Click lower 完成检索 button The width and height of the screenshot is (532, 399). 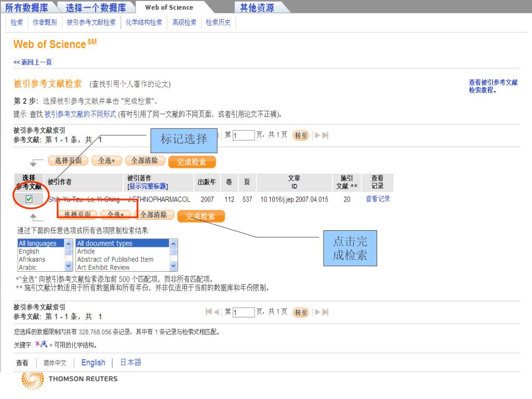point(201,216)
